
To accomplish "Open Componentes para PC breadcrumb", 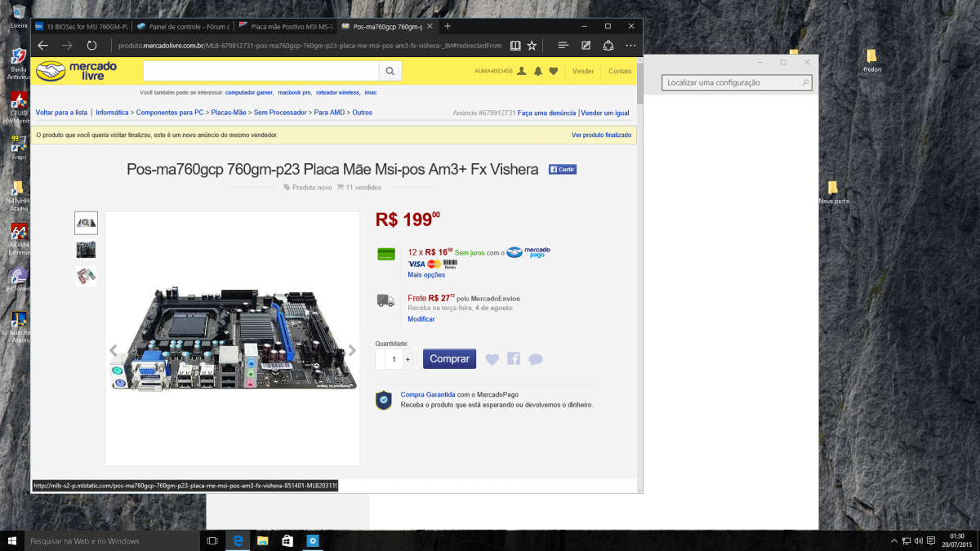I will pos(170,113).
